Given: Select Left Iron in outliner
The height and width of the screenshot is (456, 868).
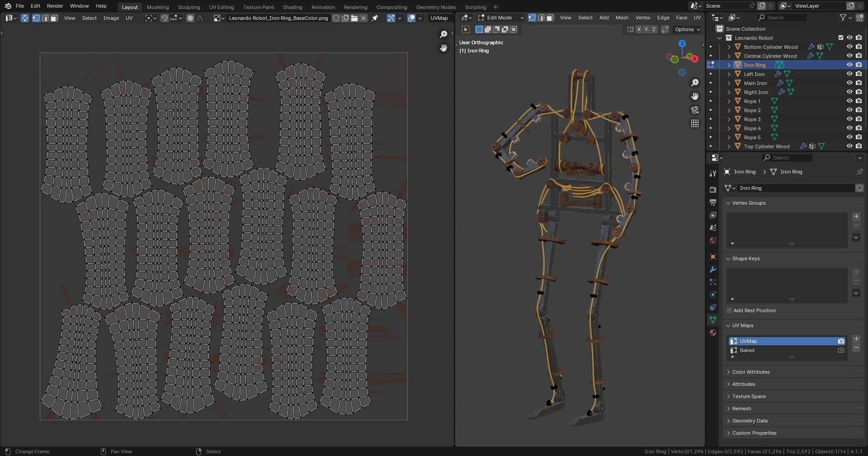Looking at the screenshot, I should pyautogui.click(x=754, y=74).
